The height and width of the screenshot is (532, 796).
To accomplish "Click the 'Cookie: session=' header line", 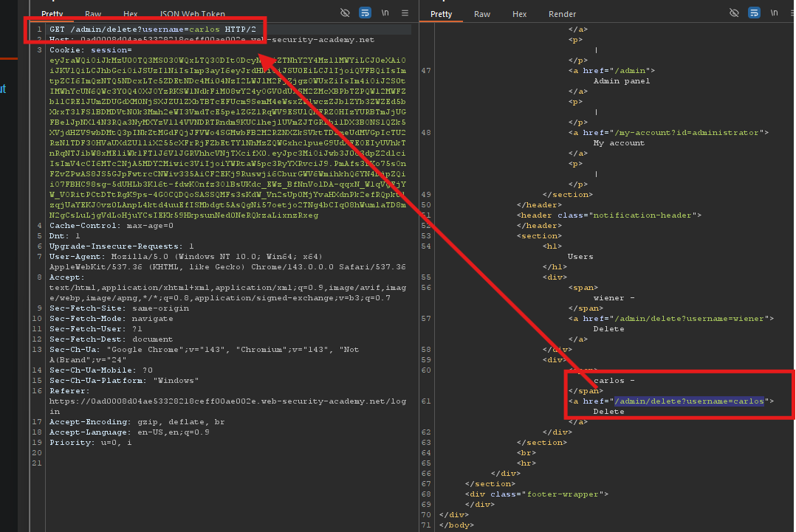I will [x=90, y=50].
